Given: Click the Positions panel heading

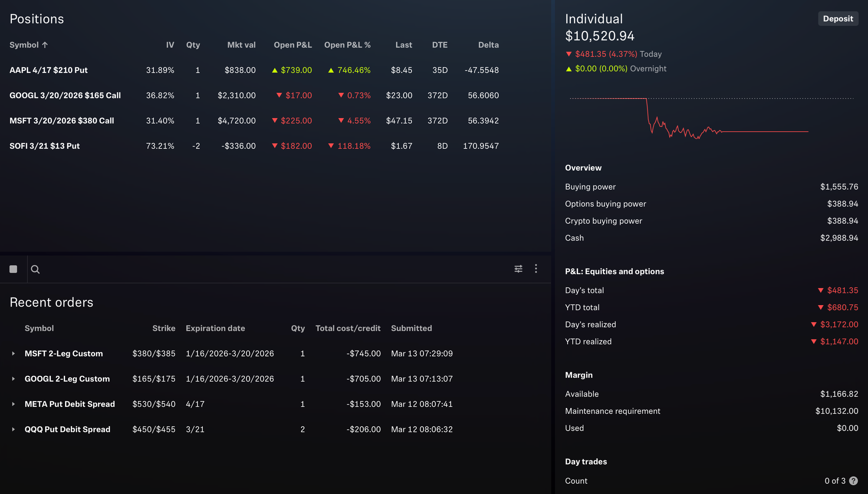Looking at the screenshot, I should point(37,19).
